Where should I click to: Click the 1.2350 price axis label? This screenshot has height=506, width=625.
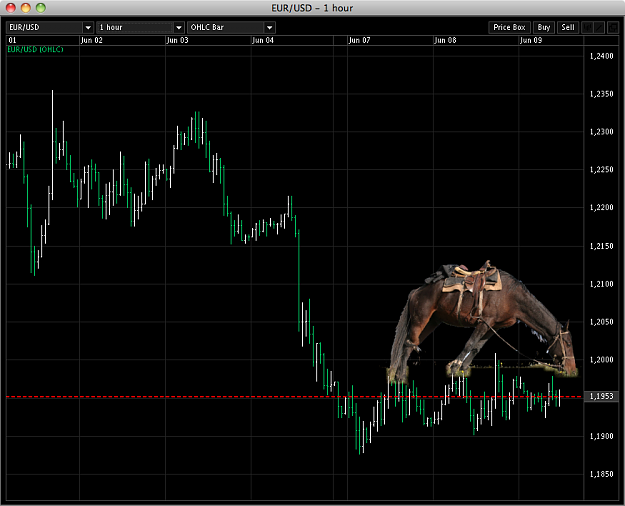[601, 94]
